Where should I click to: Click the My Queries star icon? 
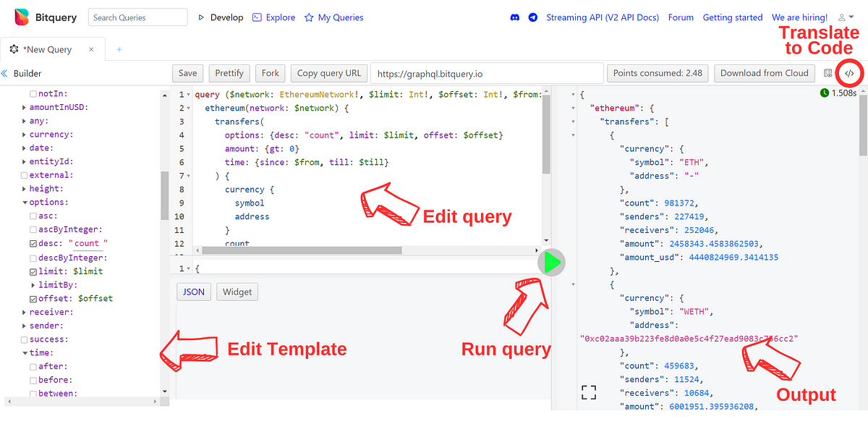(x=309, y=17)
